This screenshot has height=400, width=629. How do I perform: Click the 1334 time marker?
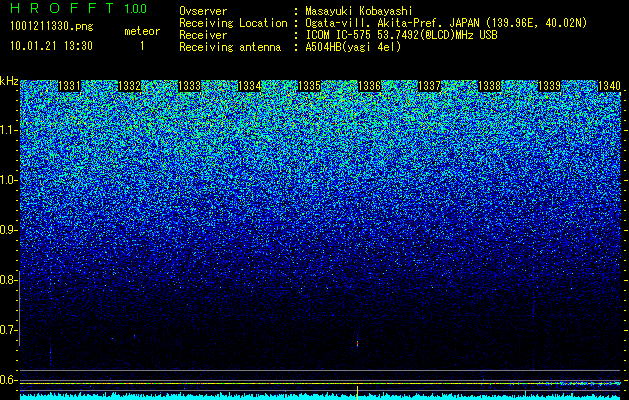coord(249,86)
